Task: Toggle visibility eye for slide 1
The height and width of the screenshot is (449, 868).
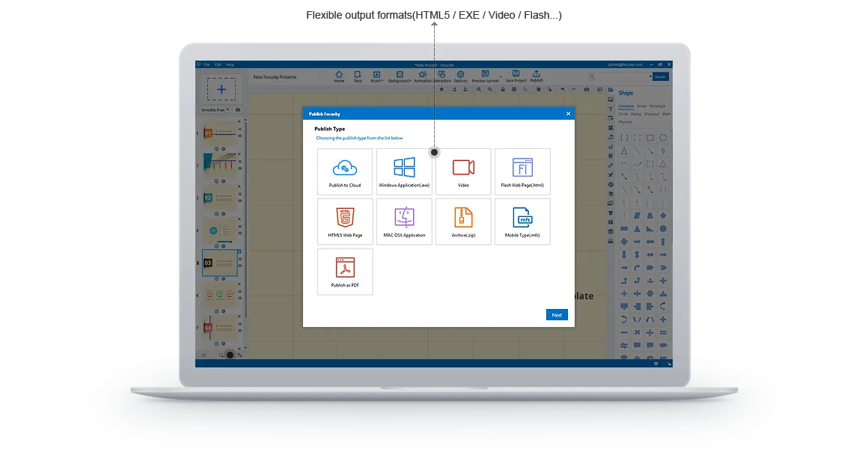Action: (239, 135)
